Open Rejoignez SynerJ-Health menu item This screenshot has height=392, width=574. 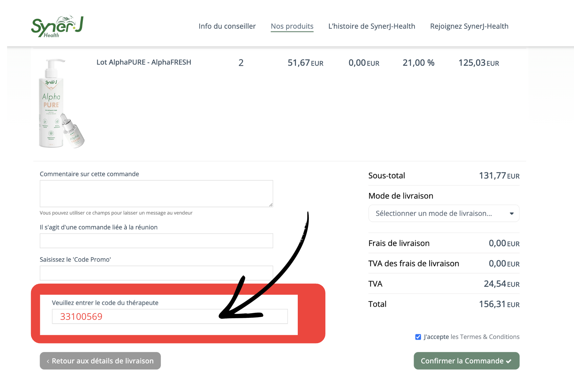pyautogui.click(x=469, y=26)
